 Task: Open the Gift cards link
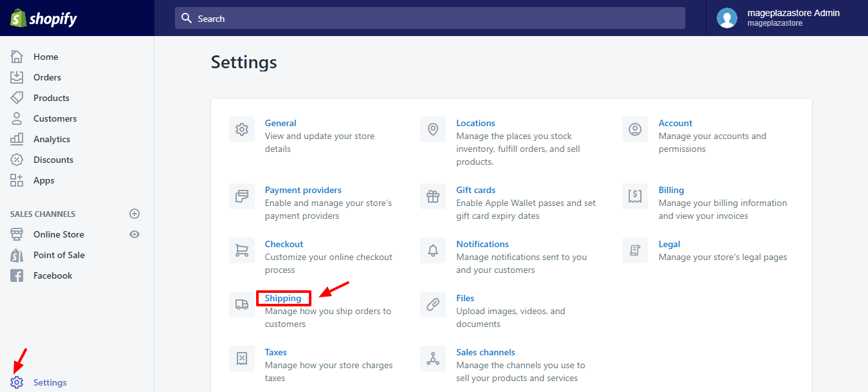[x=476, y=190]
